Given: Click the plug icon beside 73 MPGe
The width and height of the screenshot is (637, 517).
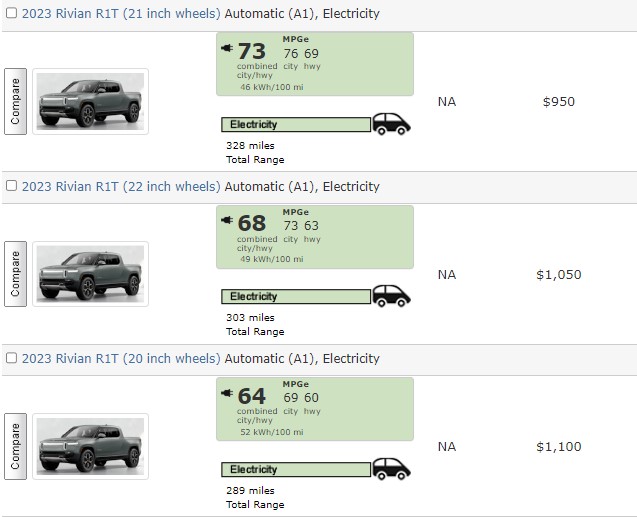Looking at the screenshot, I should [x=227, y=48].
